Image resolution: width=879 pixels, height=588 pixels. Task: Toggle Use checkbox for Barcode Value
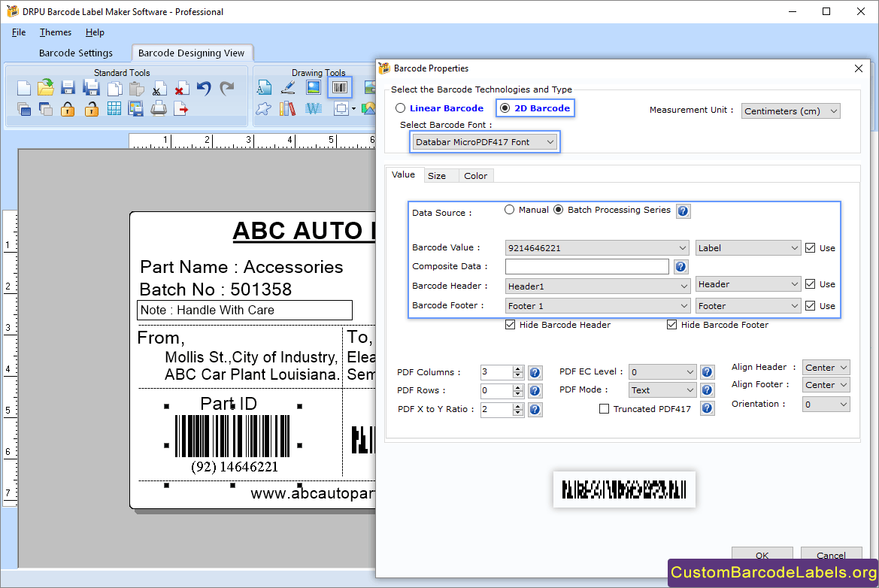tap(810, 247)
